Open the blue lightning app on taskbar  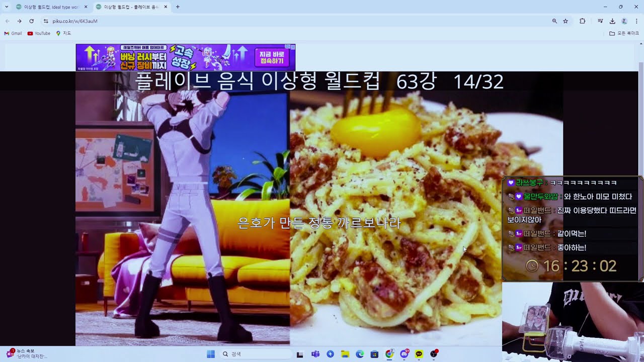point(330,354)
